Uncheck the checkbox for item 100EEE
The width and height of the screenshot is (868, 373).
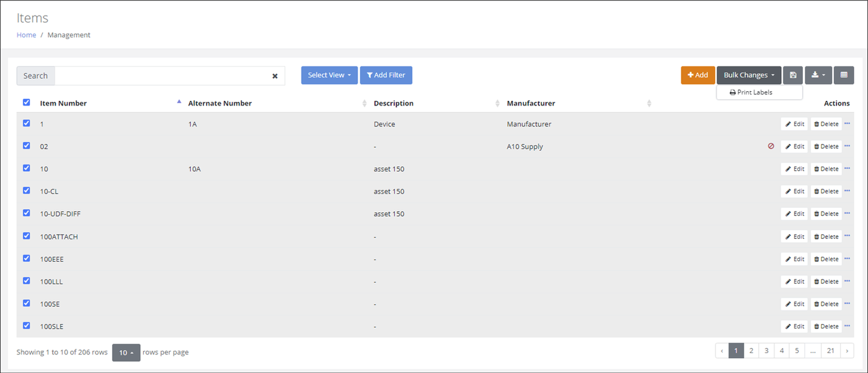(26, 258)
